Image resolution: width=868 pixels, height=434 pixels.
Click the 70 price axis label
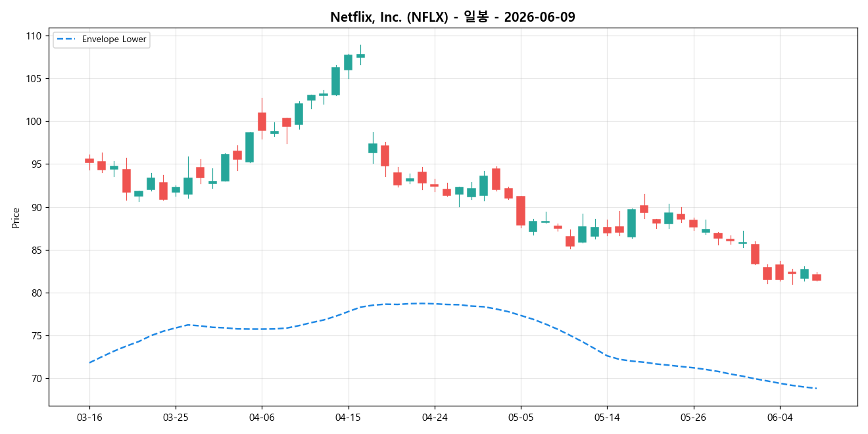pos(37,379)
